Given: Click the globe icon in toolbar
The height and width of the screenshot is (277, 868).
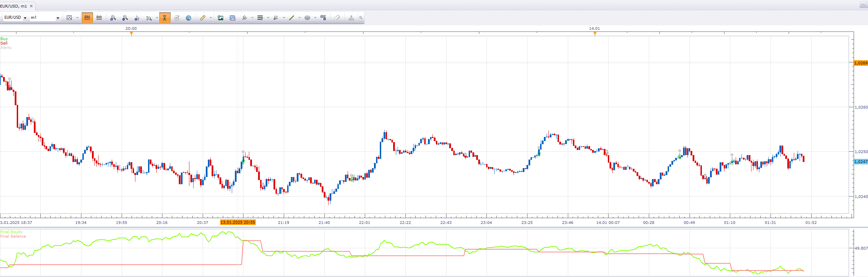Looking at the screenshot, I should [x=188, y=18].
